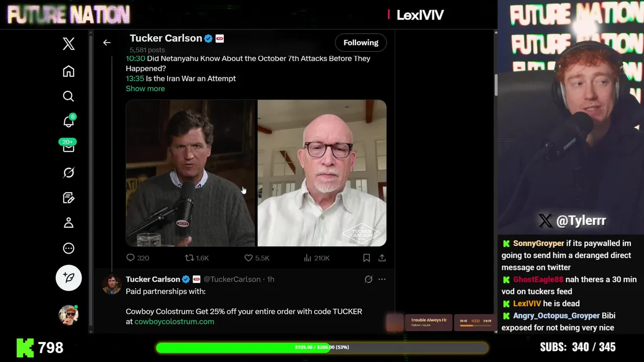The height and width of the screenshot is (362, 644).
Task: Click the verified badge in header
Action: [208, 38]
